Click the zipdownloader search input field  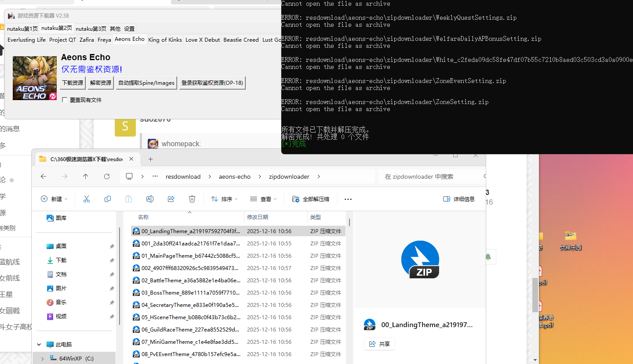pyautogui.click(x=431, y=177)
